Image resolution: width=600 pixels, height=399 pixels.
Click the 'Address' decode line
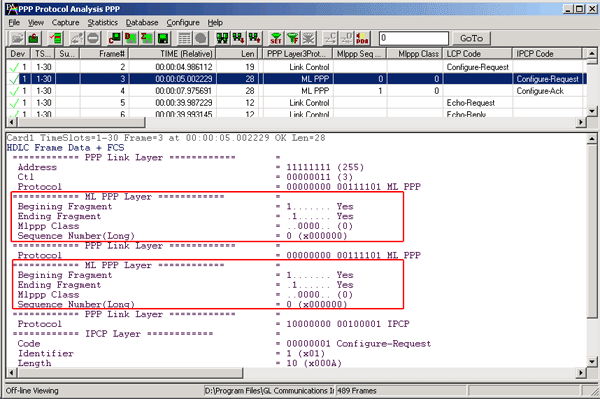point(191,167)
